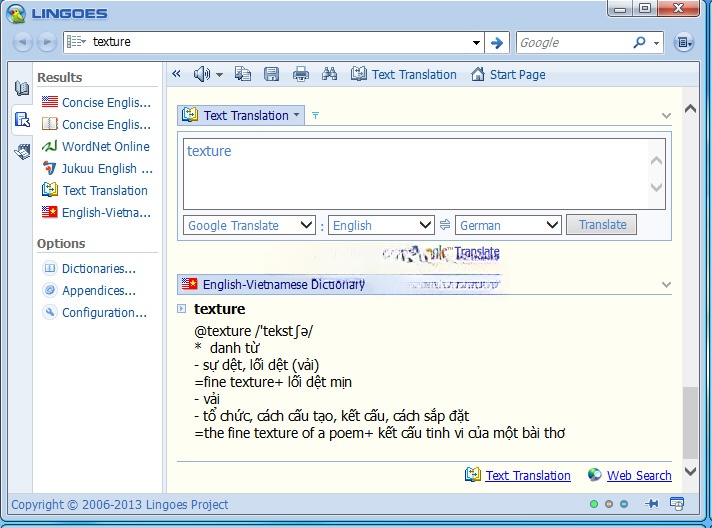The image size is (712, 528).
Task: Click the pin icon in status bar
Action: click(651, 503)
